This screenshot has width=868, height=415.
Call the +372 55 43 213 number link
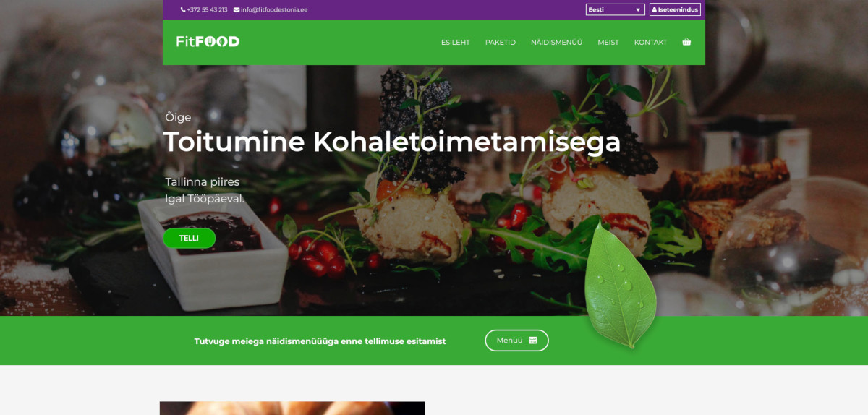204,10
